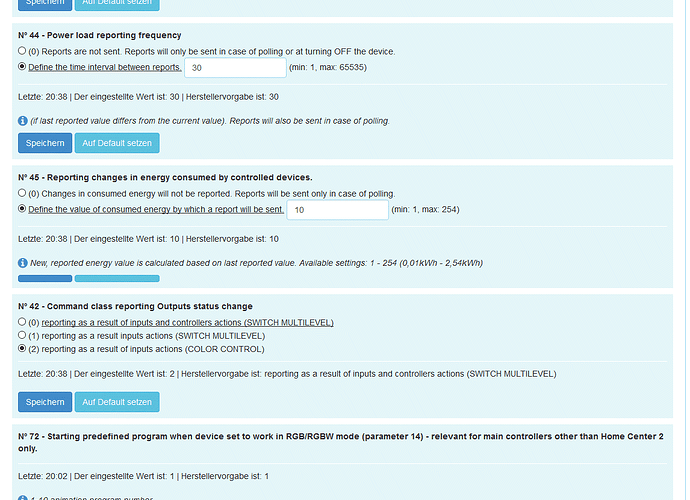690x500 pixels.
Task: Select 'Define the time interval between reports' radio
Action: pyautogui.click(x=22, y=66)
